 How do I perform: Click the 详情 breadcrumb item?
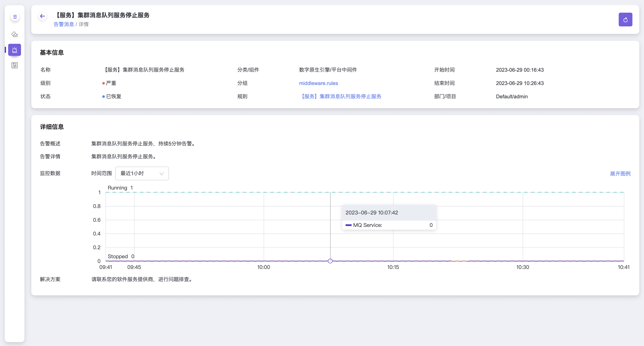pyautogui.click(x=83, y=24)
